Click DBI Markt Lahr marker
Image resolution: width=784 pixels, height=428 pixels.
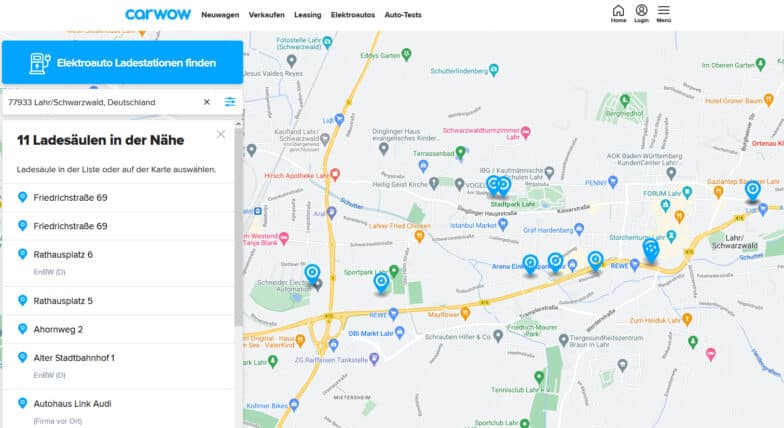pos(400,332)
